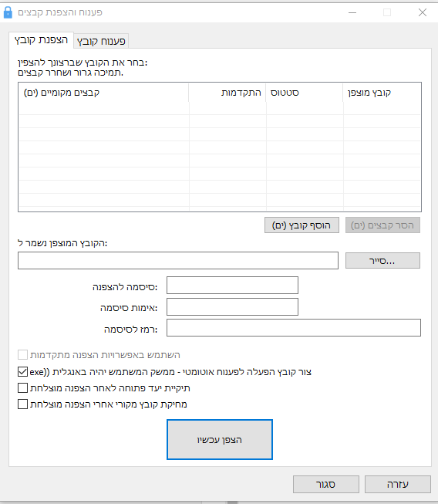438x504 pixels.
Task: Click the קבצים מקומיים (ים) column header
Action: [104, 93]
